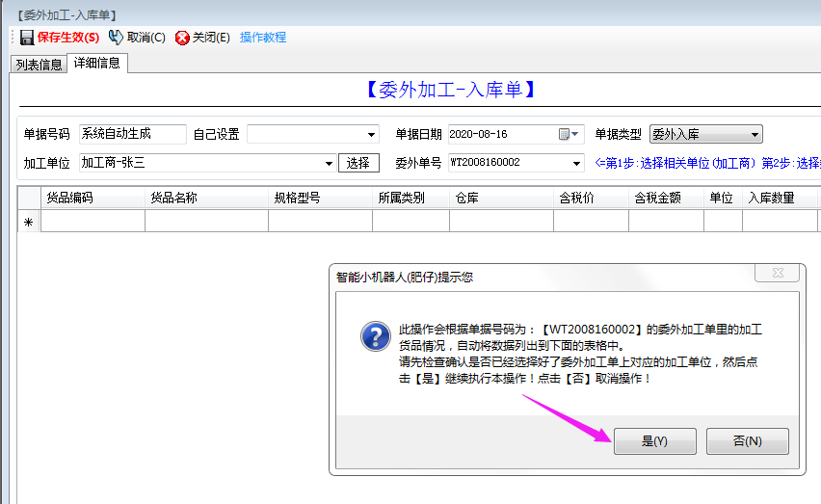Confirm with the 是(Y) button

click(654, 441)
